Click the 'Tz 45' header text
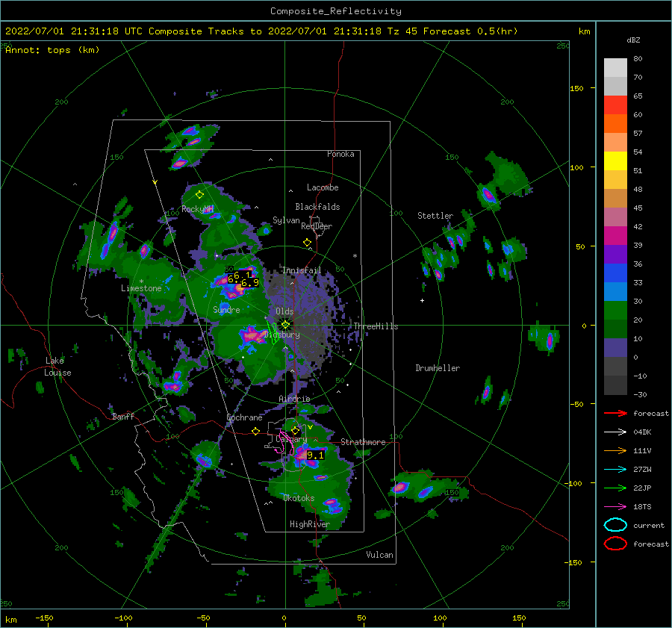This screenshot has height=628, width=672. 402,31
